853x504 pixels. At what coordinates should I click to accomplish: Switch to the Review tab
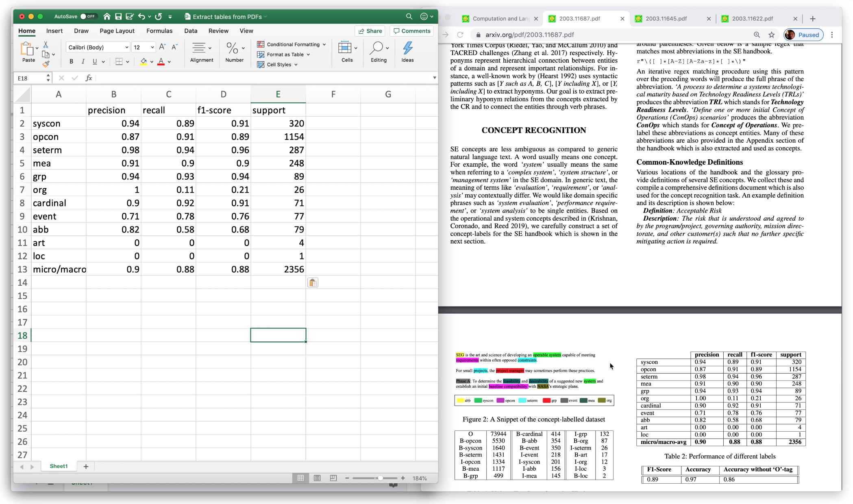pos(218,31)
